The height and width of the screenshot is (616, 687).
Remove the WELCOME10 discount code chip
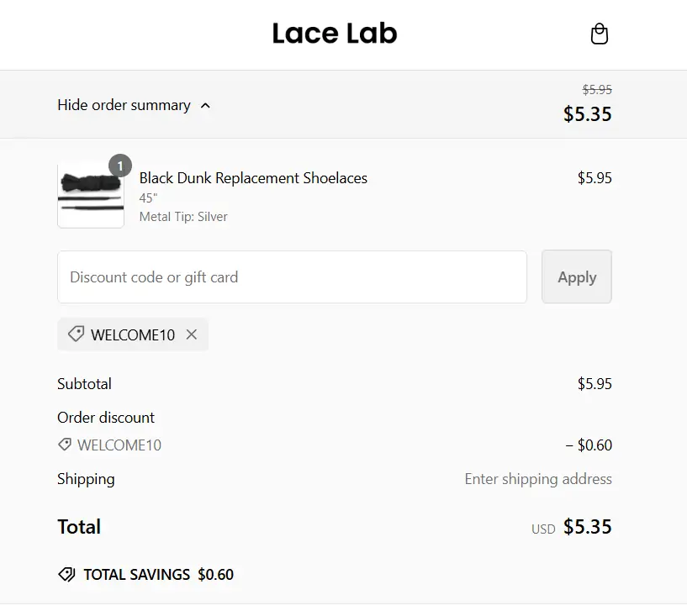pyautogui.click(x=192, y=334)
